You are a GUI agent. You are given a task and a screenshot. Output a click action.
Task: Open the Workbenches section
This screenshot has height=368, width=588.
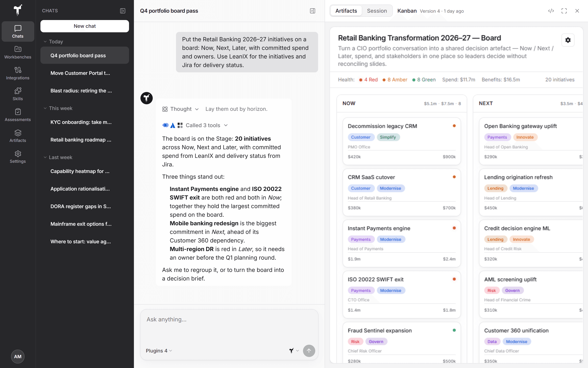[x=18, y=52]
